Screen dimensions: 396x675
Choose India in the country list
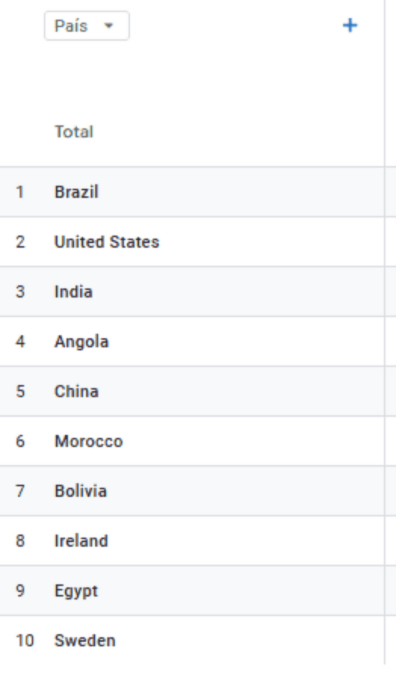click(73, 292)
